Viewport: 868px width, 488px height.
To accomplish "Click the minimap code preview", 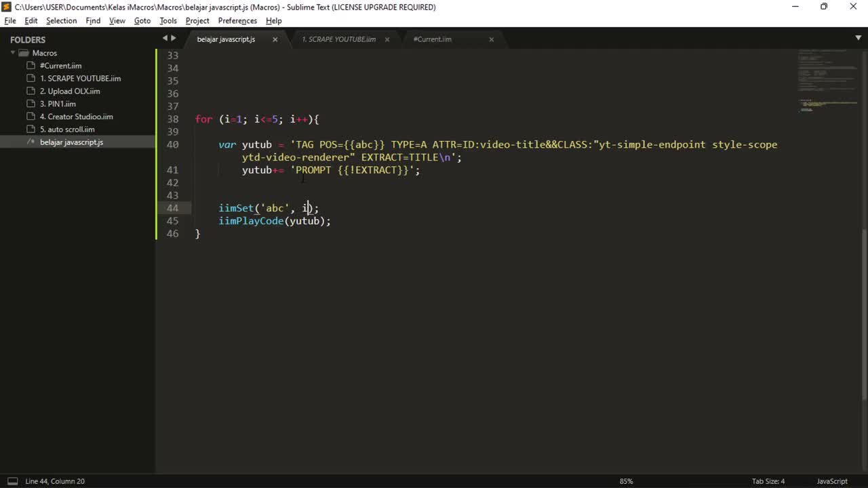I will click(x=827, y=81).
